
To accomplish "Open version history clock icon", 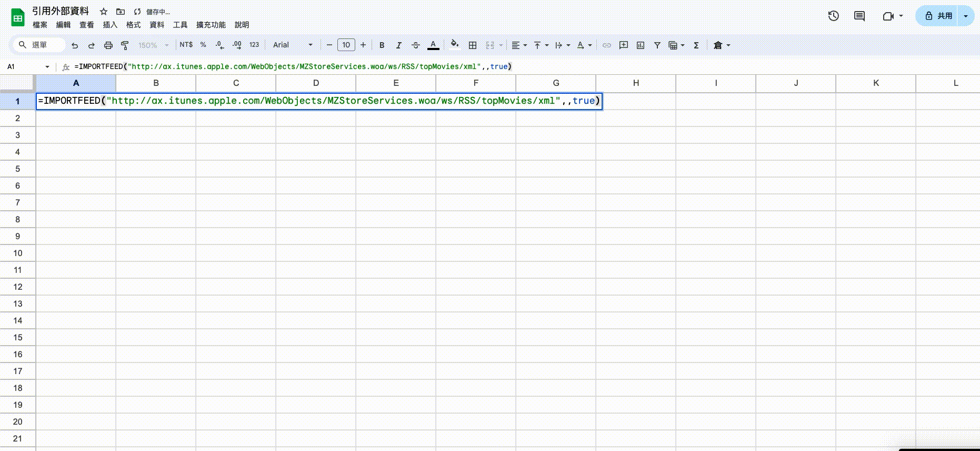I will pyautogui.click(x=833, y=16).
